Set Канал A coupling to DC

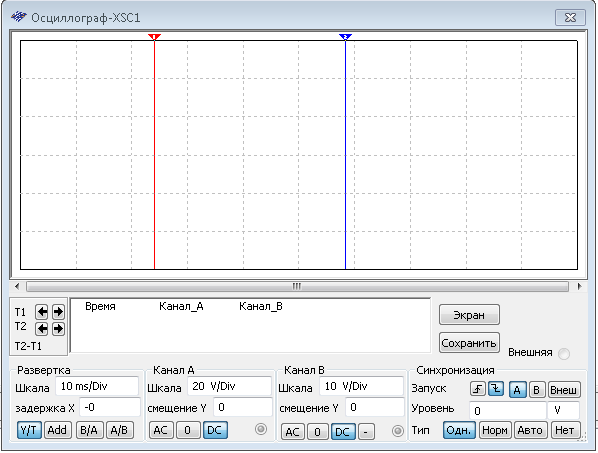tap(215, 430)
